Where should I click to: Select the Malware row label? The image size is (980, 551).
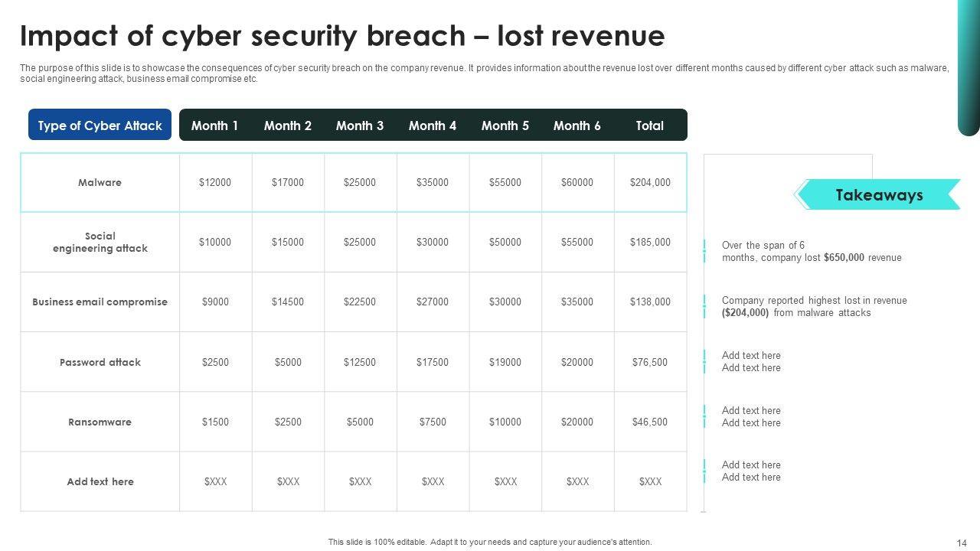100,183
